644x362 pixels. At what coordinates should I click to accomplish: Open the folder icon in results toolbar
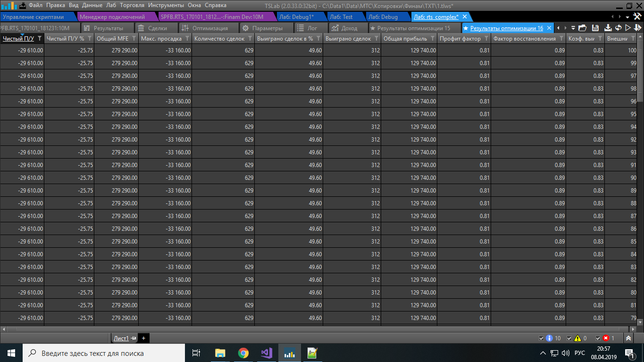pos(582,28)
